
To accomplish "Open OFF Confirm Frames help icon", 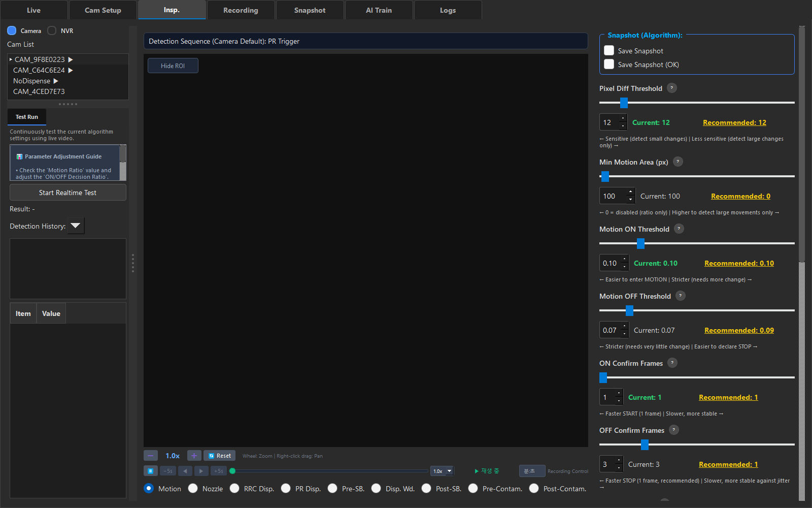I will (674, 430).
